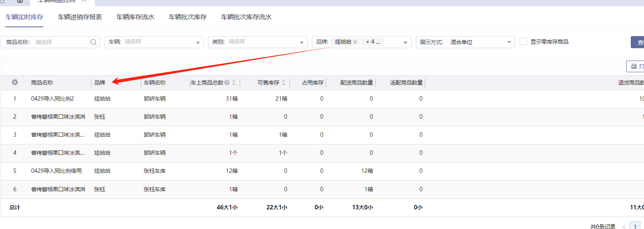
Task: Switch to 车辆进销存报表 tab
Action: point(80,17)
